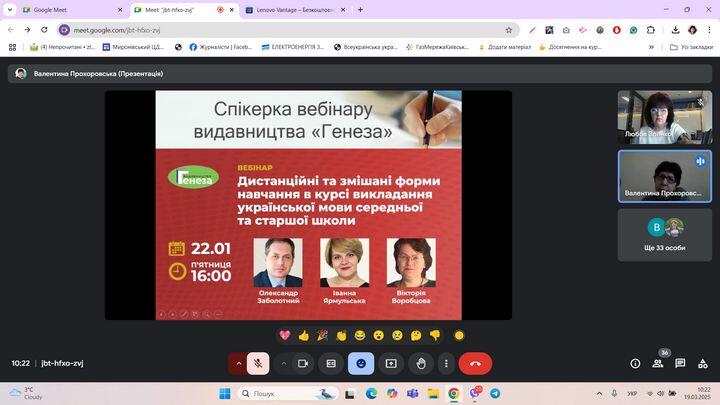Image resolution: width=720 pixels, height=405 pixels.
Task: Open browser downloads
Action: [x=675, y=30]
